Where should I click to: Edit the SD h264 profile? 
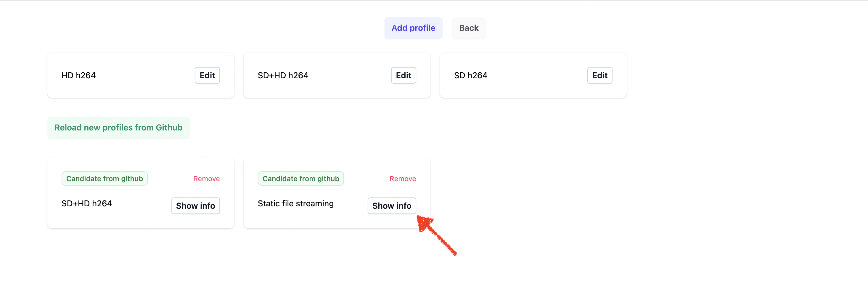(x=599, y=75)
